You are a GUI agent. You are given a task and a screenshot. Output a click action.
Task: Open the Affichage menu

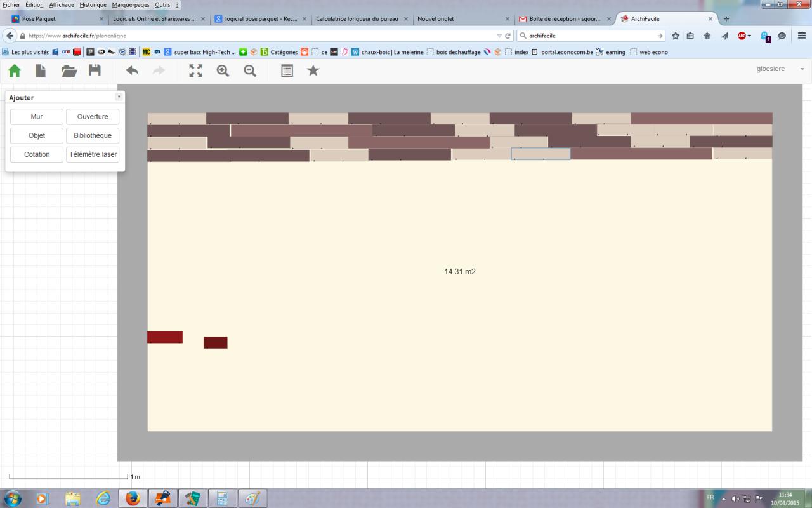pyautogui.click(x=62, y=4)
